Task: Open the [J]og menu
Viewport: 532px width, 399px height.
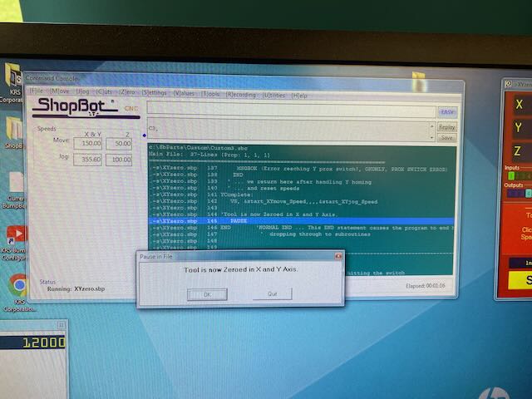Action: 82,91
